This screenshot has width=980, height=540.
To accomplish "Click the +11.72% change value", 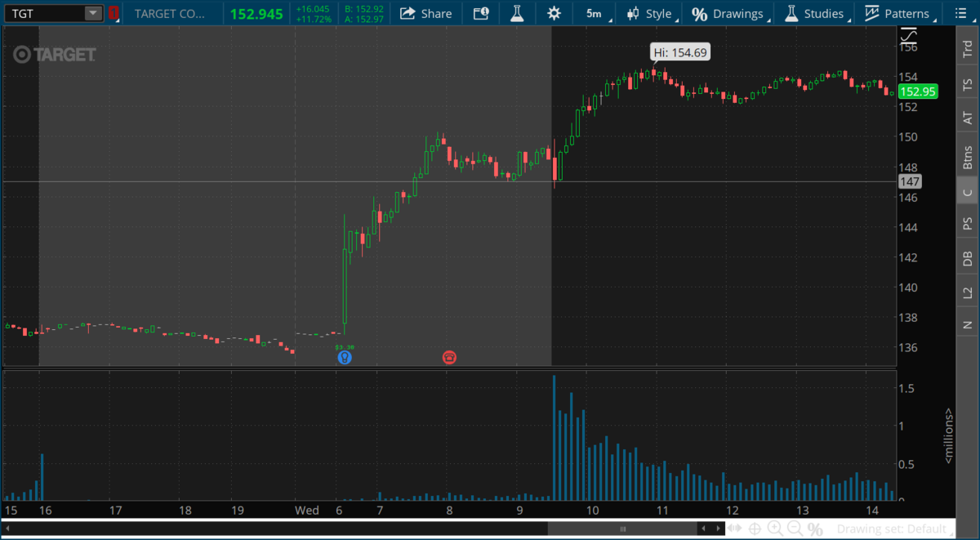I will 314,19.
